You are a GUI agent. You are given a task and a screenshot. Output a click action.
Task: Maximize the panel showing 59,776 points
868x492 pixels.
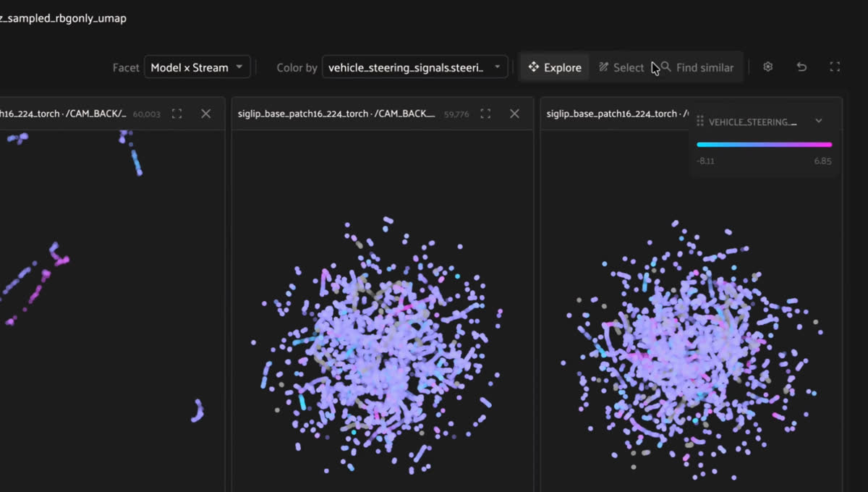coord(485,114)
